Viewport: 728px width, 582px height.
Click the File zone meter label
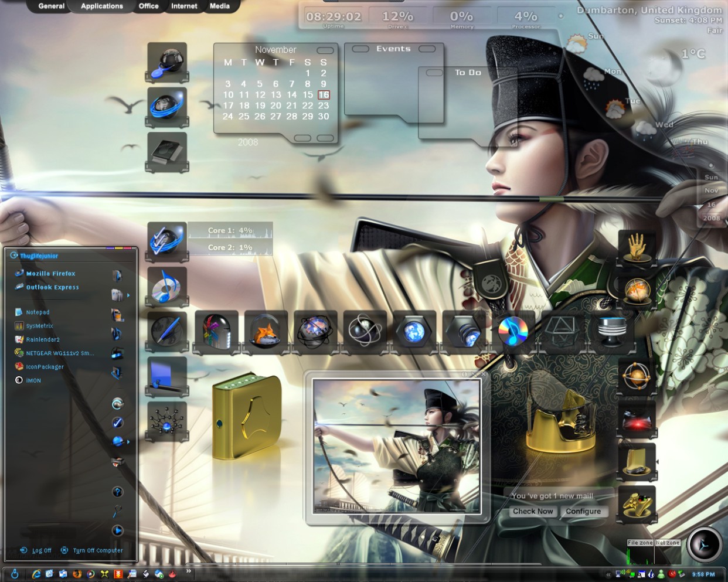[640, 543]
